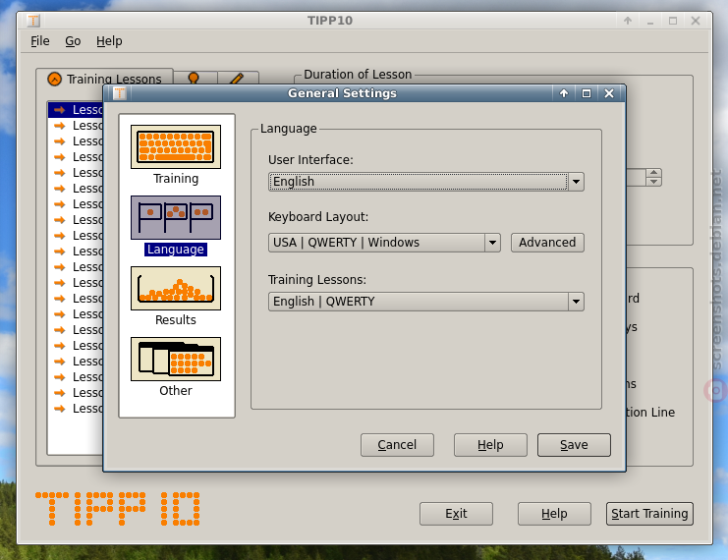Expand the Keyboard Layout dropdown
728x560 pixels.
[x=492, y=243]
